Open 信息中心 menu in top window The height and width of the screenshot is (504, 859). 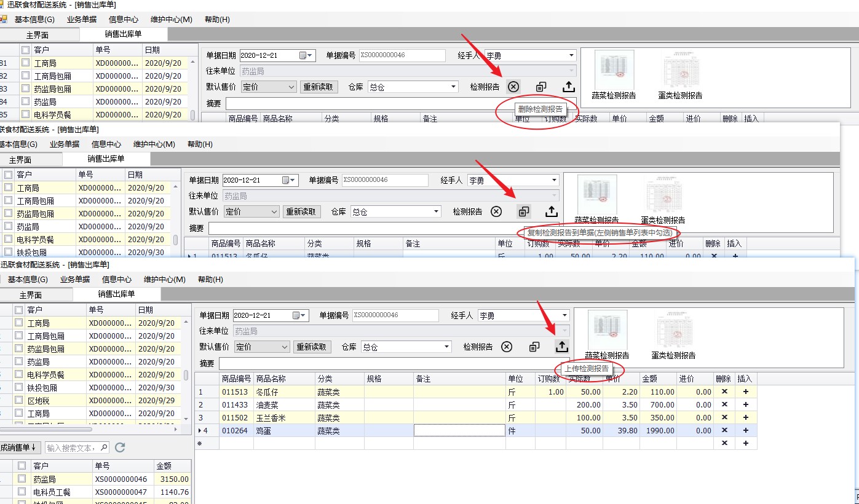click(x=124, y=19)
